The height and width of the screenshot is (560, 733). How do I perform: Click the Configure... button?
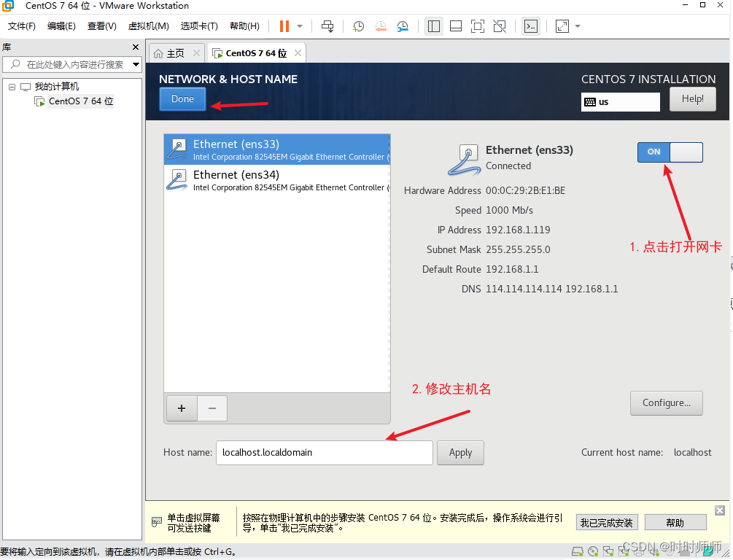coord(666,403)
